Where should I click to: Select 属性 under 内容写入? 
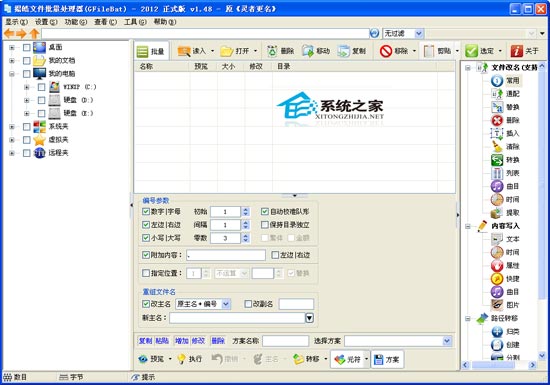512,266
